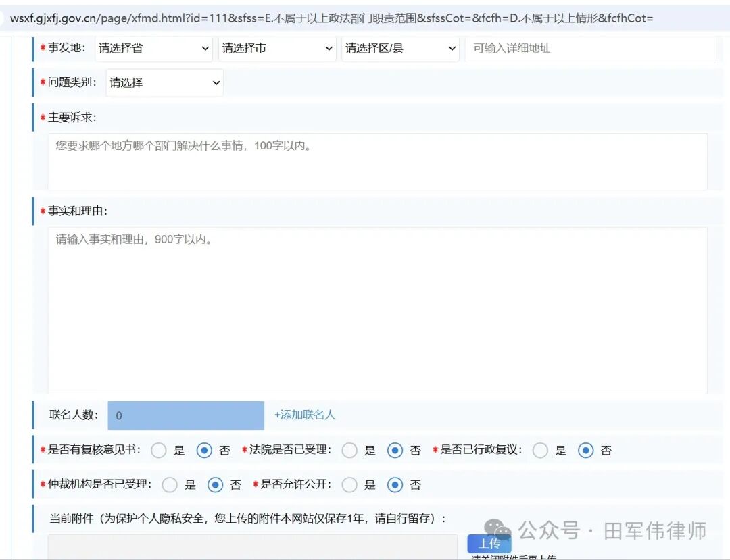This screenshot has width=730, height=560.
Task: Open the 请选择区/县 district dropdown
Action: tap(399, 49)
